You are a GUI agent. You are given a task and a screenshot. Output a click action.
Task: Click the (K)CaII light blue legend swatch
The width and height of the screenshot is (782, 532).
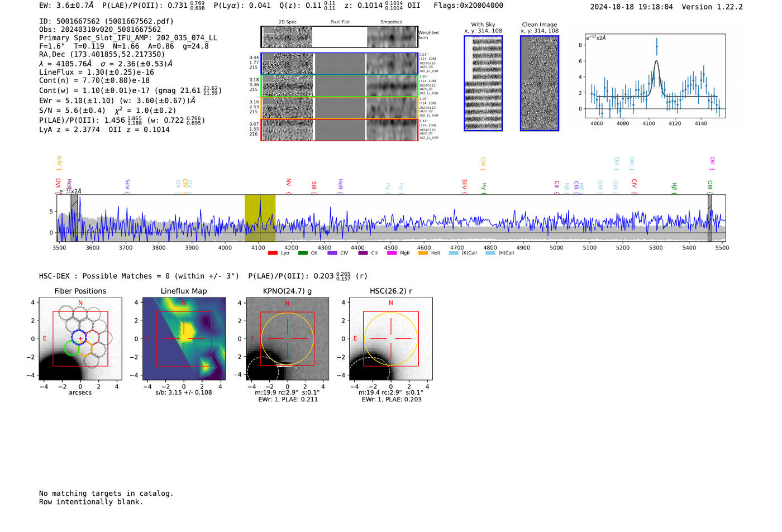(453, 253)
